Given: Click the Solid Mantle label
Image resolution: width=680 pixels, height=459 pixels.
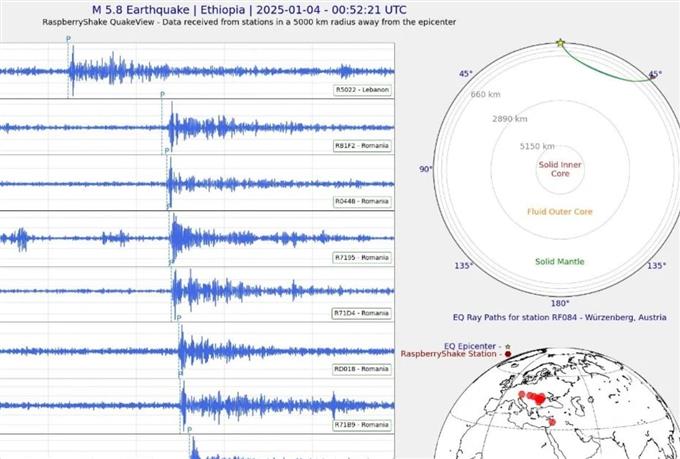Looking at the screenshot, I should [560, 262].
